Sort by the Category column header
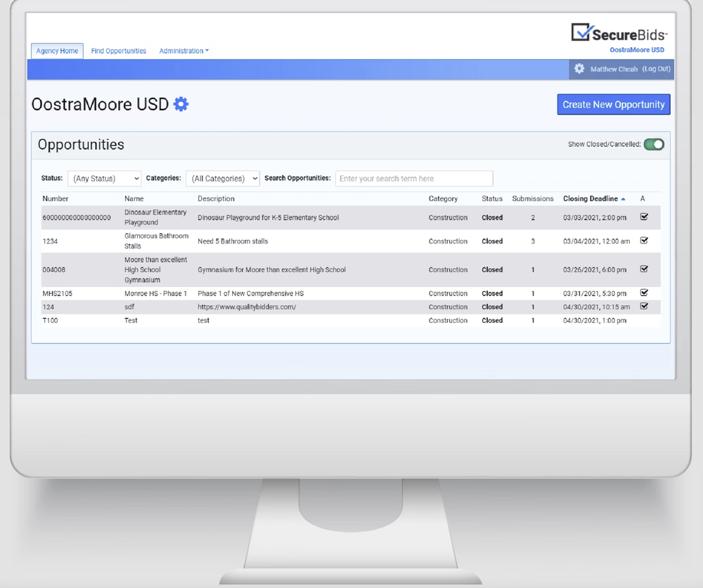The image size is (703, 588). tap(443, 198)
